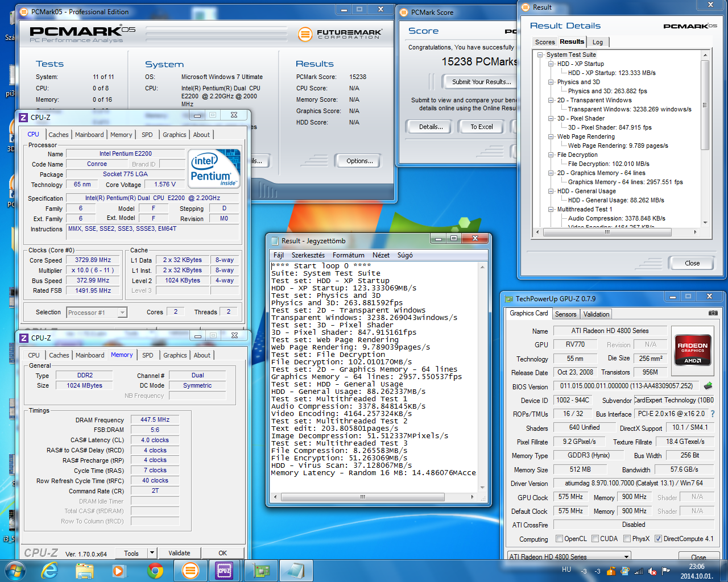Click the Futuremark orange logo icon
The width and height of the screenshot is (728, 582).
tap(305, 34)
